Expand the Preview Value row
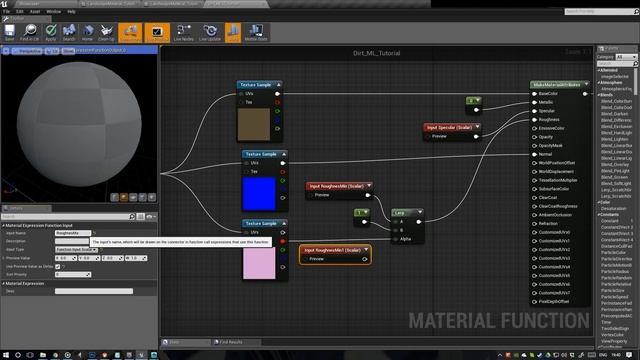Screen dimensions: 640x360 tap(4, 258)
